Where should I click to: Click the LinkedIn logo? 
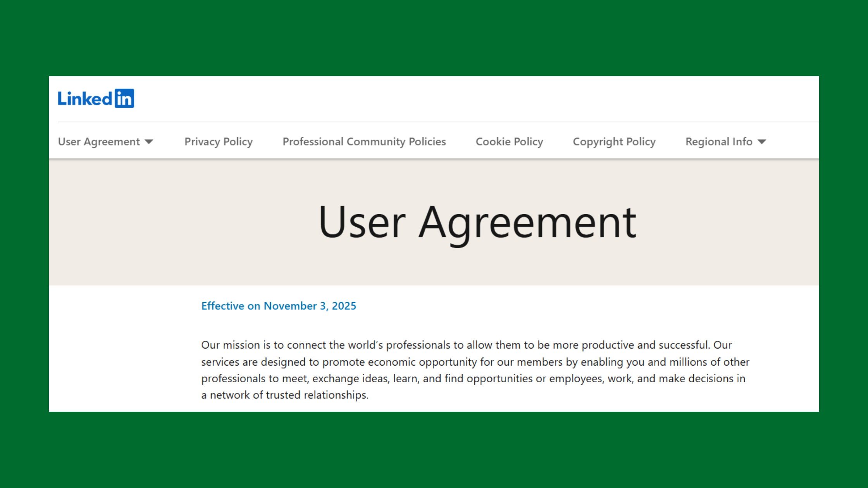pyautogui.click(x=96, y=98)
